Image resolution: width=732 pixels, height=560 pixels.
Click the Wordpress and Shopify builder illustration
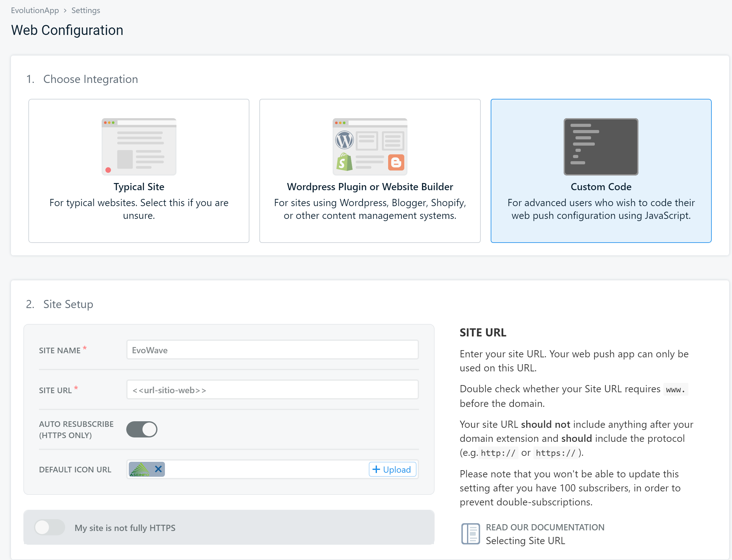(370, 147)
